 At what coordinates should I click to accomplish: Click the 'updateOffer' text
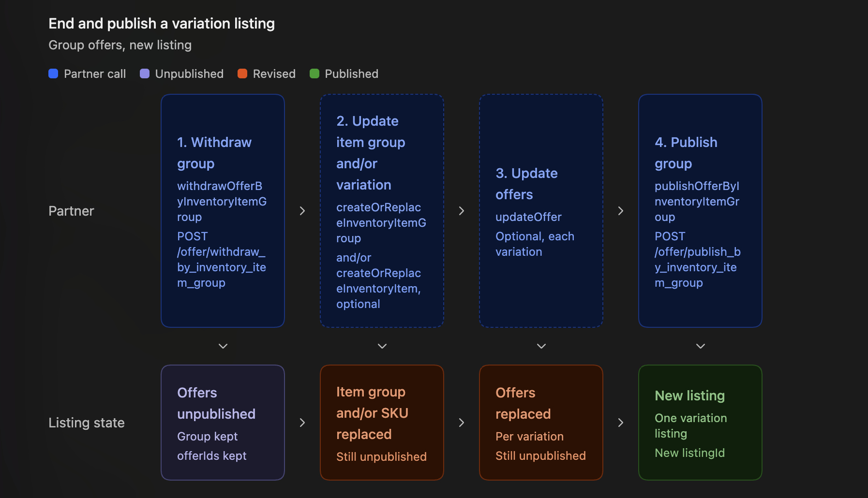tap(528, 217)
